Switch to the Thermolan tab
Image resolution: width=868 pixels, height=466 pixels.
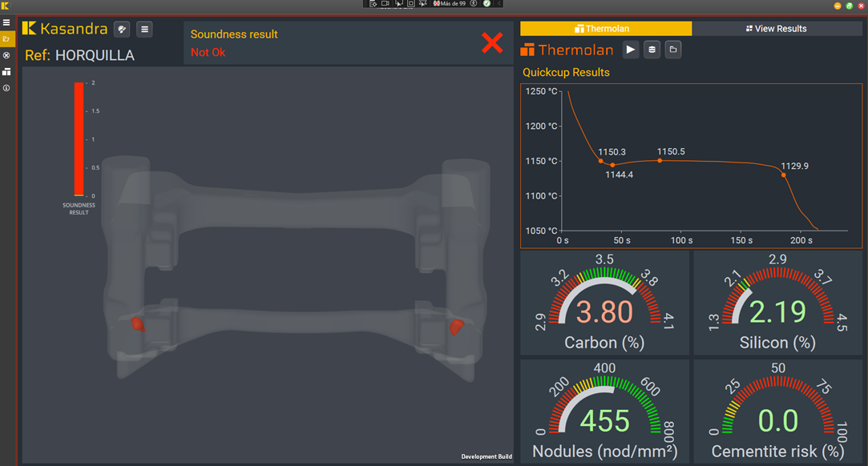pyautogui.click(x=605, y=29)
